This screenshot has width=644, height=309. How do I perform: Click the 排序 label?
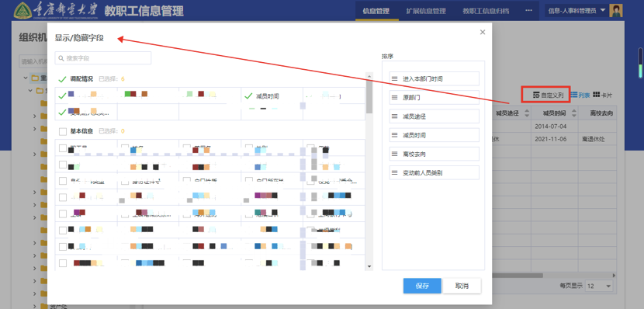tap(387, 57)
